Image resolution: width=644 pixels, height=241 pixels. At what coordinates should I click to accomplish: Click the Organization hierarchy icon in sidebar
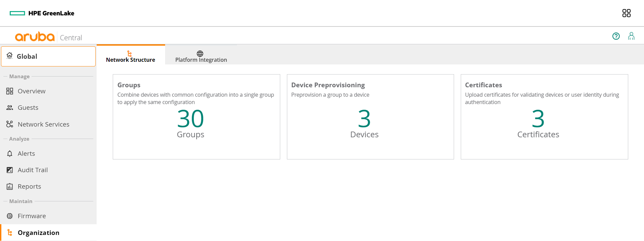click(x=10, y=233)
